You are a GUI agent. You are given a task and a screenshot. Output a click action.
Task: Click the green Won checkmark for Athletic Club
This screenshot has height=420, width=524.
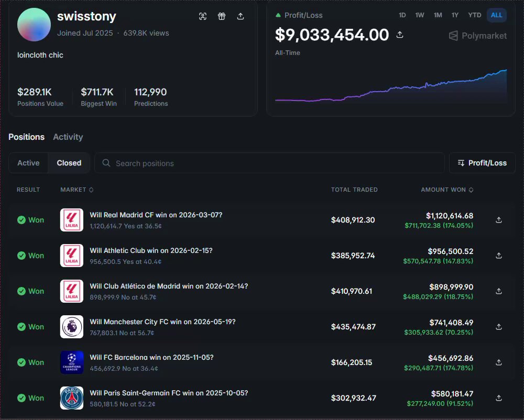tap(21, 256)
